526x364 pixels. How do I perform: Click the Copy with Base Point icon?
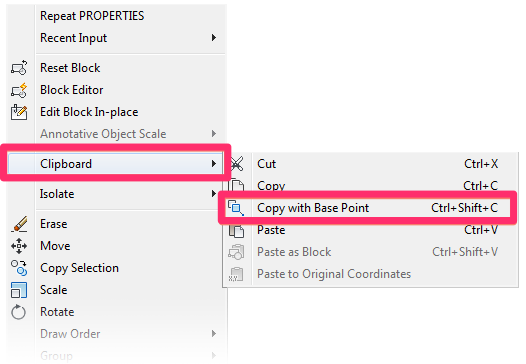click(x=236, y=208)
